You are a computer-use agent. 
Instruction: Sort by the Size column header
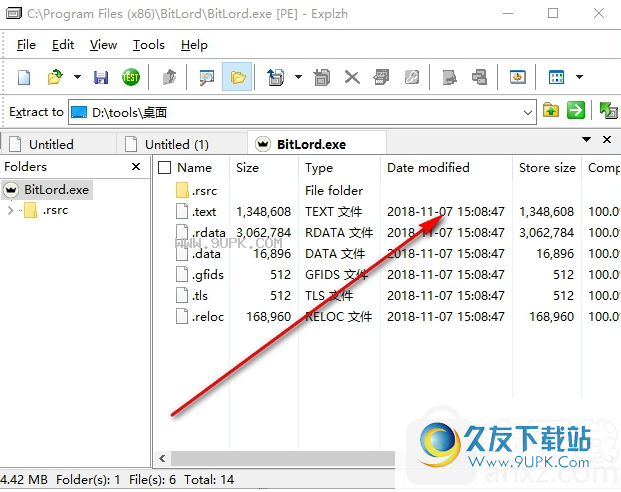pyautogui.click(x=248, y=168)
